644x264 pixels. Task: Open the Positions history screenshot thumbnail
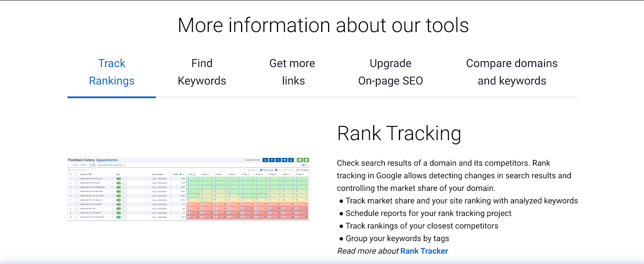188,189
